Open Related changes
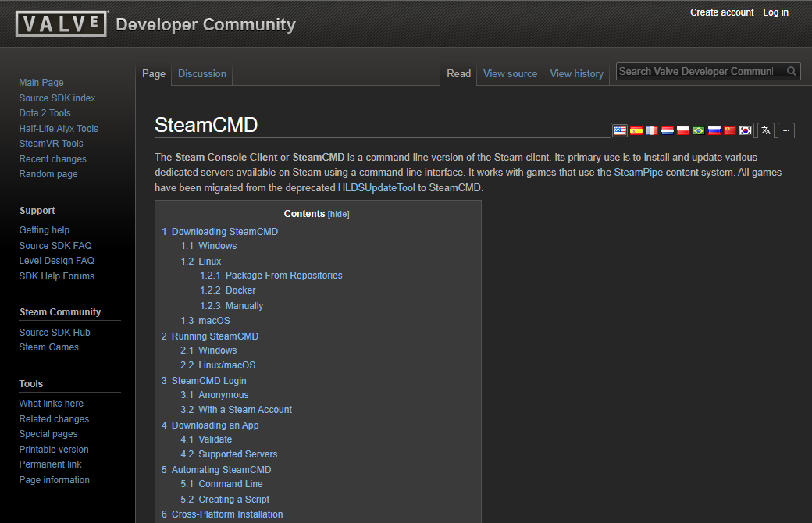812x523 pixels. (x=54, y=419)
